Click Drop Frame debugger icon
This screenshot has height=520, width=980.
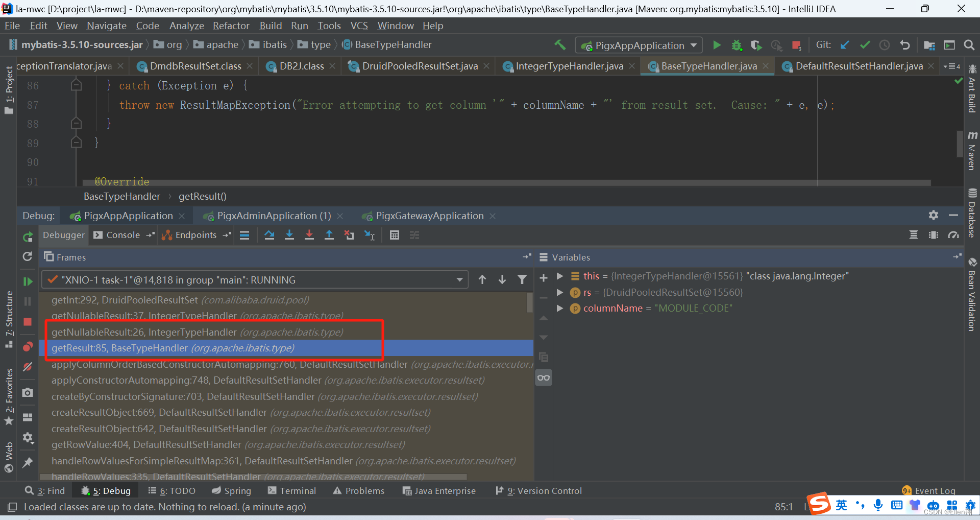coord(349,235)
